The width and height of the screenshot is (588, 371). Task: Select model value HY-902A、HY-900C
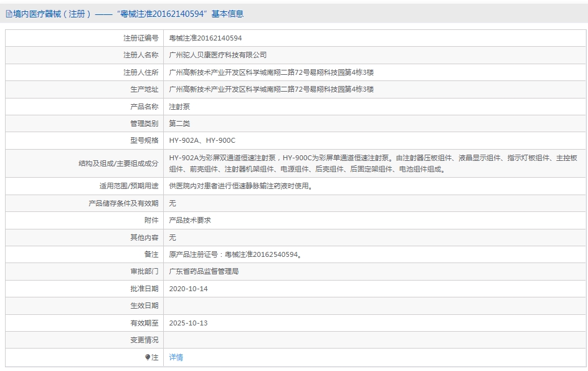[x=202, y=140]
